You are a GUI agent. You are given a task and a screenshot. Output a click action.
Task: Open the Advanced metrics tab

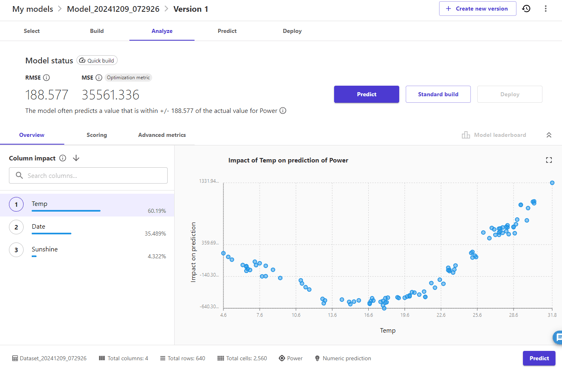click(162, 135)
